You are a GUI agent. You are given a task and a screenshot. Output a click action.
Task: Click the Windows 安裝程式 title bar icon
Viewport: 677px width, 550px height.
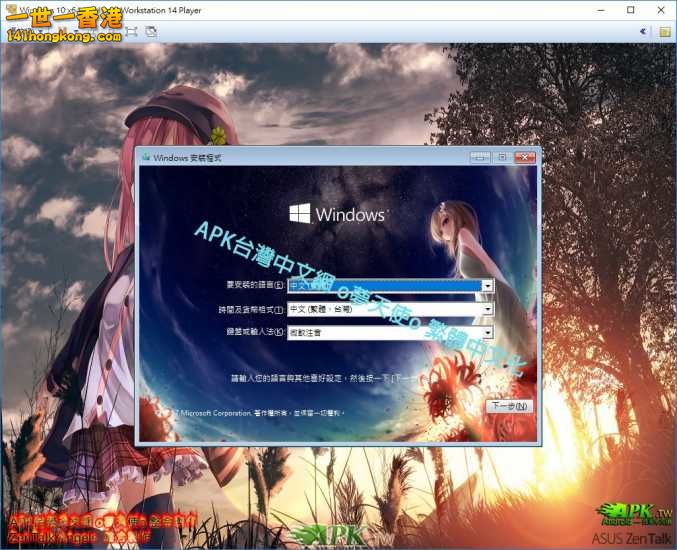[146, 157]
